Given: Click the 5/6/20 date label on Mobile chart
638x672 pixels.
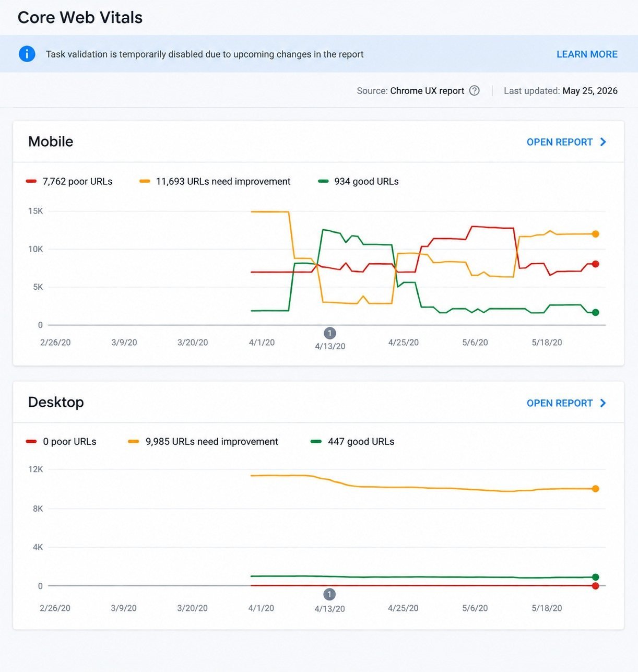Looking at the screenshot, I should (x=475, y=343).
